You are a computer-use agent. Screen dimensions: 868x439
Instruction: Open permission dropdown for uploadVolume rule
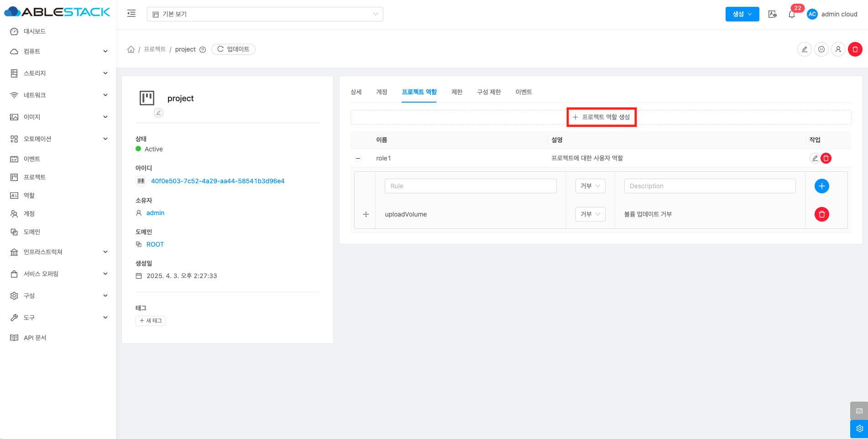coord(590,214)
